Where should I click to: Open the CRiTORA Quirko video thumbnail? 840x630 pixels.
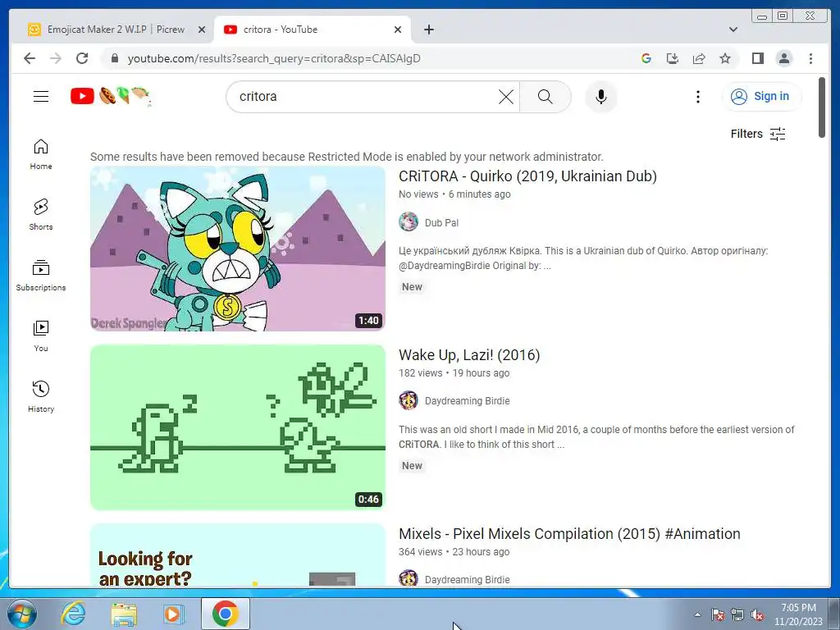tap(237, 249)
